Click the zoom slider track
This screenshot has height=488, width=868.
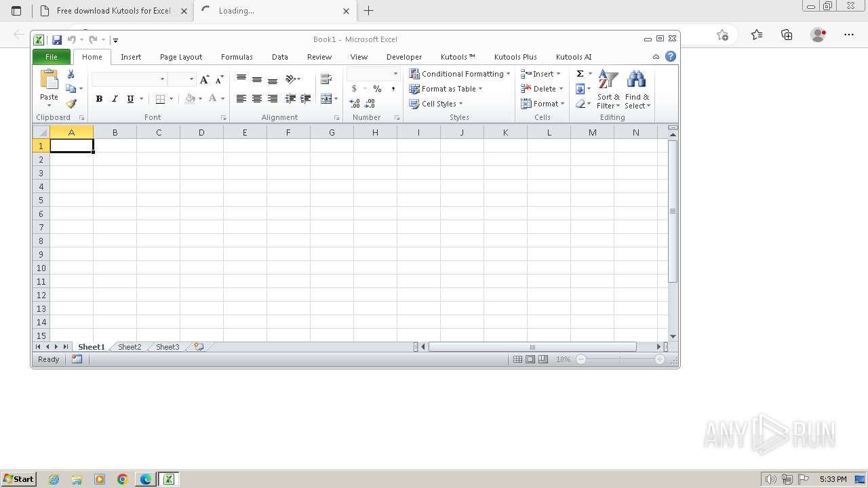tap(620, 359)
